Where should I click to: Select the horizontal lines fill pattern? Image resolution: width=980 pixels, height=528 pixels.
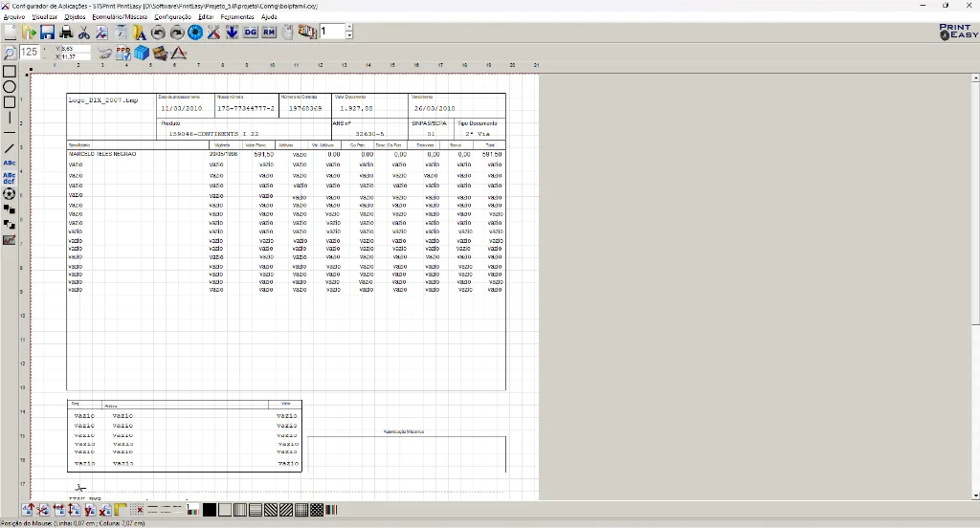tap(256, 510)
